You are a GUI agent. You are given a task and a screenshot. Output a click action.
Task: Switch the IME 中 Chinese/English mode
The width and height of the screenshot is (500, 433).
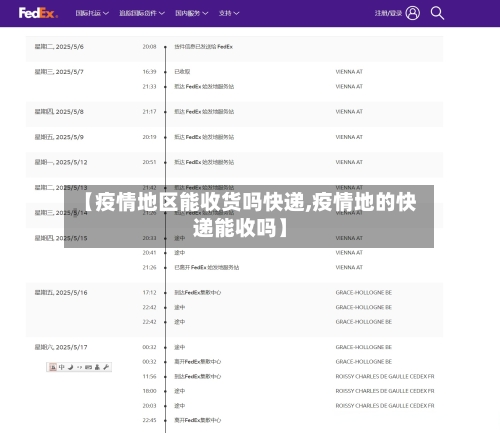coord(62,367)
